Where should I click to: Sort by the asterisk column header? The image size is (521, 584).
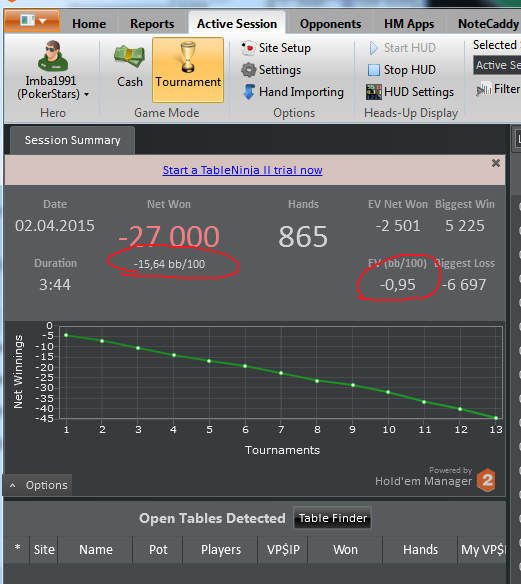point(17,550)
